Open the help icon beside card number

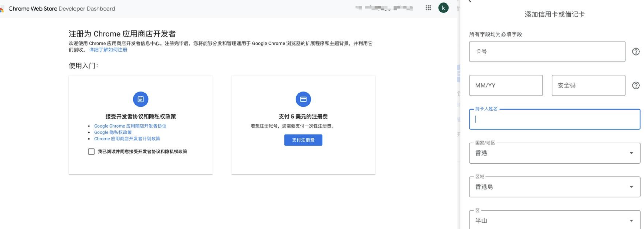(x=636, y=51)
